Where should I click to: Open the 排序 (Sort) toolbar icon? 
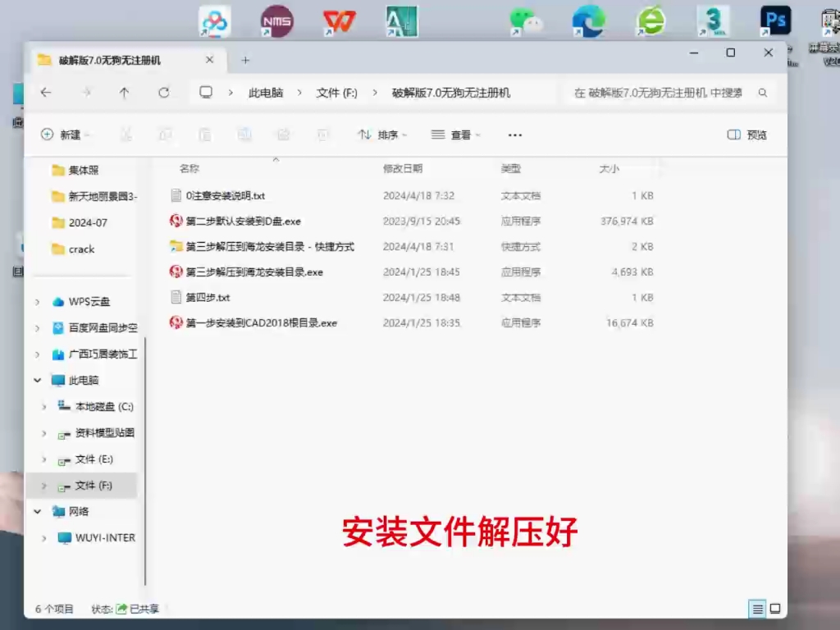coord(382,134)
